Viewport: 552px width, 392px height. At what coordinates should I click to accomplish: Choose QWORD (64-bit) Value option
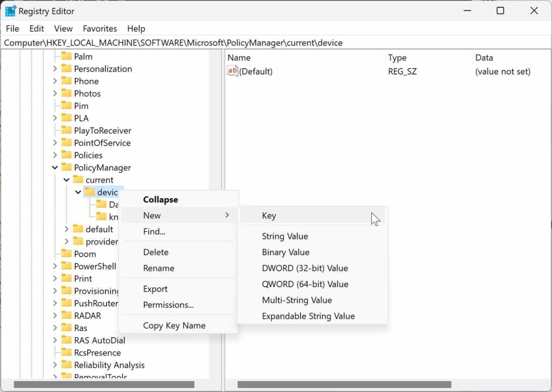pos(313,284)
